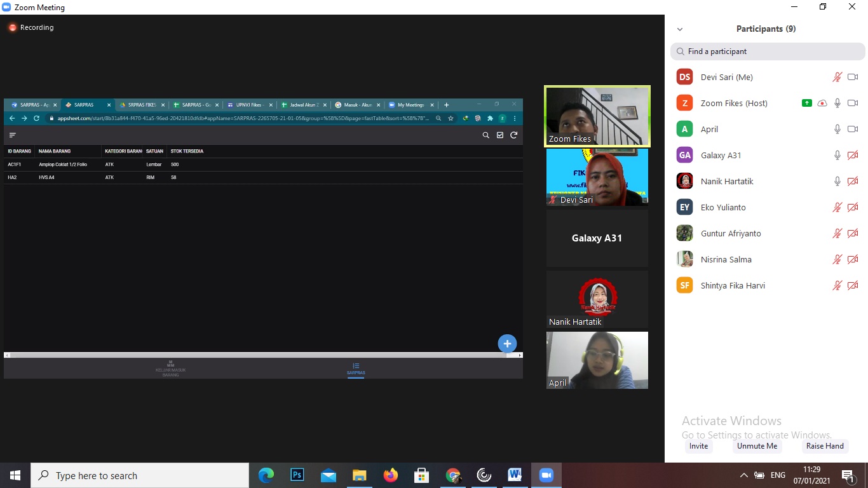Click April's microphone icon in participants list

click(x=837, y=129)
